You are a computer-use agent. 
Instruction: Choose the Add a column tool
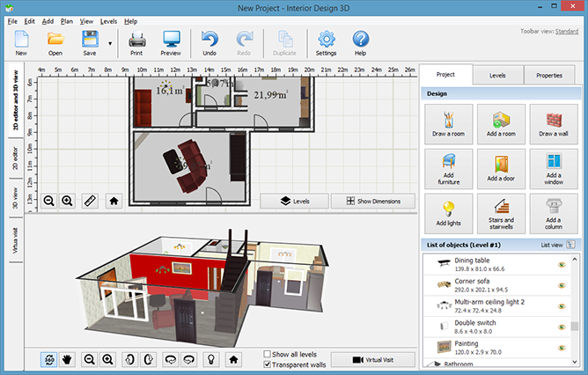point(554,214)
